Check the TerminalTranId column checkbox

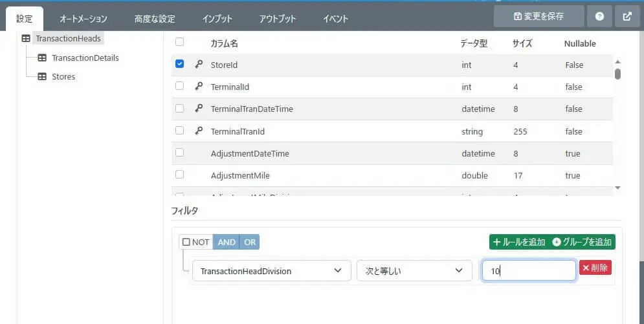(179, 130)
